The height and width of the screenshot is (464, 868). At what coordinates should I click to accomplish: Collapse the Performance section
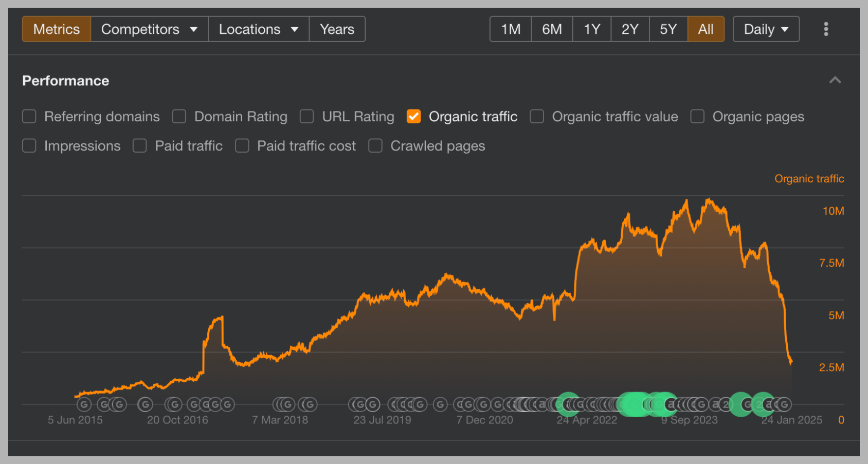835,80
